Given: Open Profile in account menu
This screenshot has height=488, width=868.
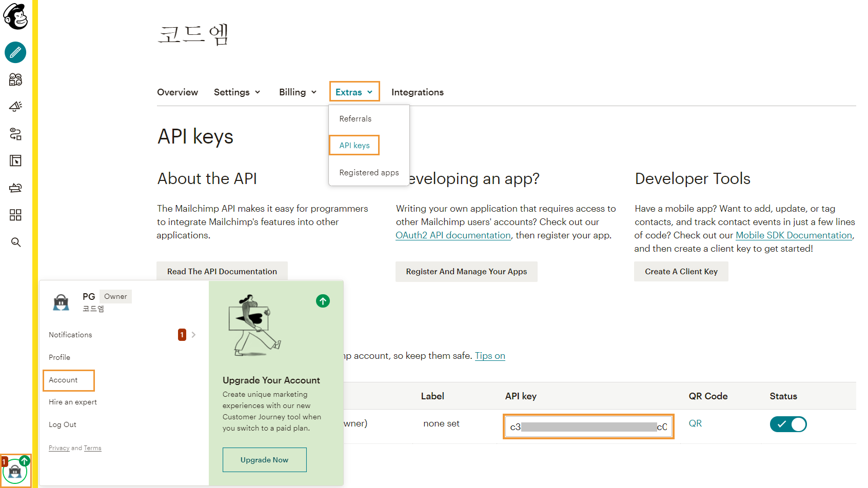Looking at the screenshot, I should click(x=60, y=357).
